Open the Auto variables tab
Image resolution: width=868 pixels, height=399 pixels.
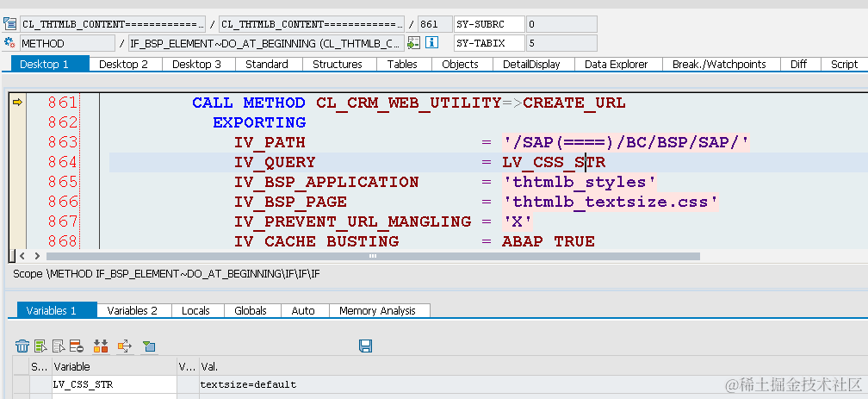pyautogui.click(x=303, y=311)
